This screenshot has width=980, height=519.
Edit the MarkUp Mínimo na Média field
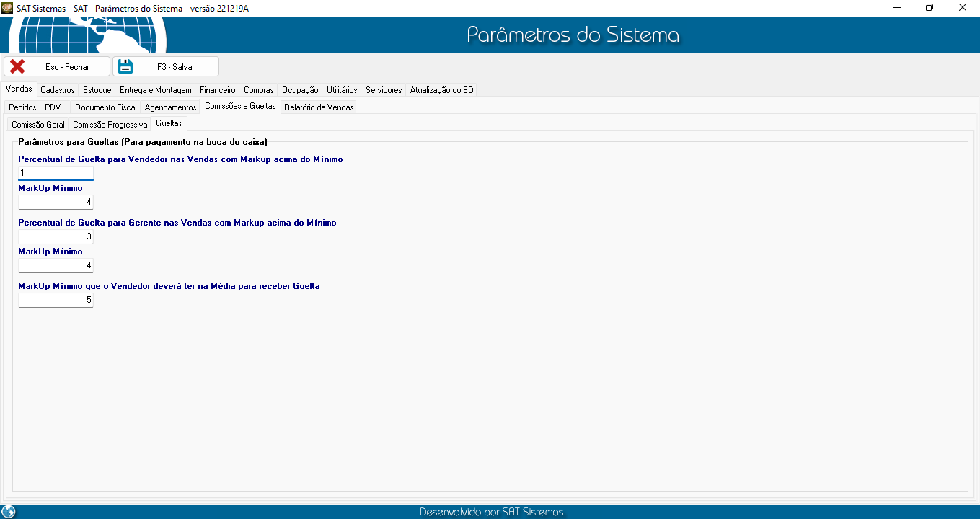point(56,300)
